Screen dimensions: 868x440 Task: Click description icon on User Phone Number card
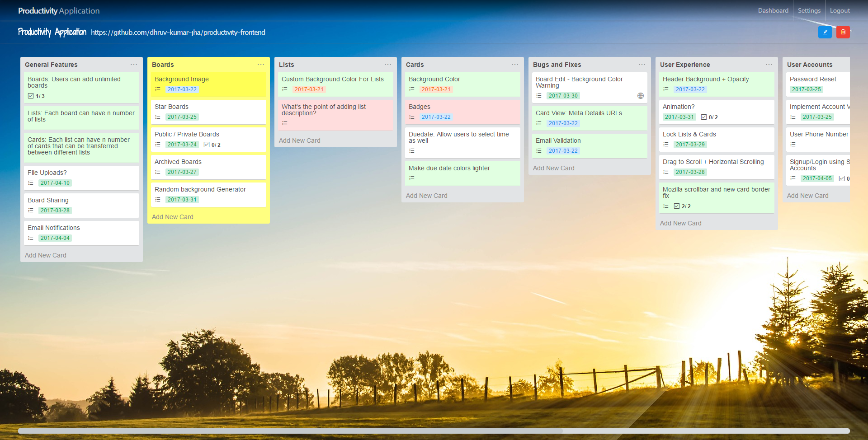click(x=793, y=145)
